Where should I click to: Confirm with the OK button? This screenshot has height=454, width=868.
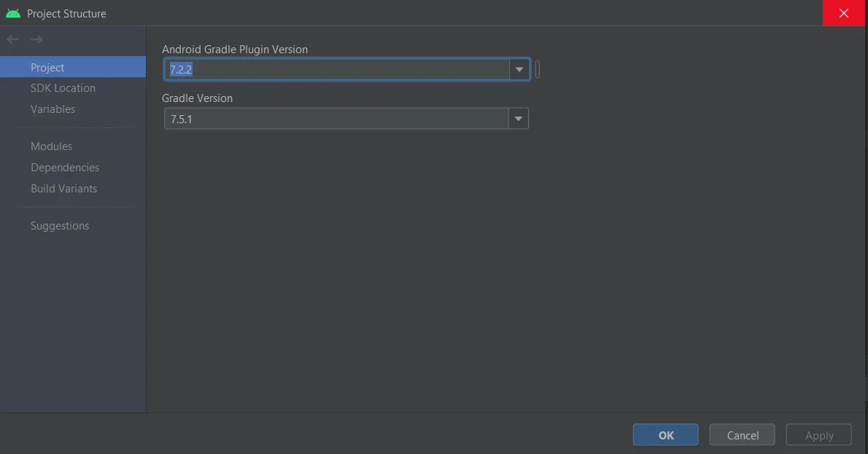(665, 435)
